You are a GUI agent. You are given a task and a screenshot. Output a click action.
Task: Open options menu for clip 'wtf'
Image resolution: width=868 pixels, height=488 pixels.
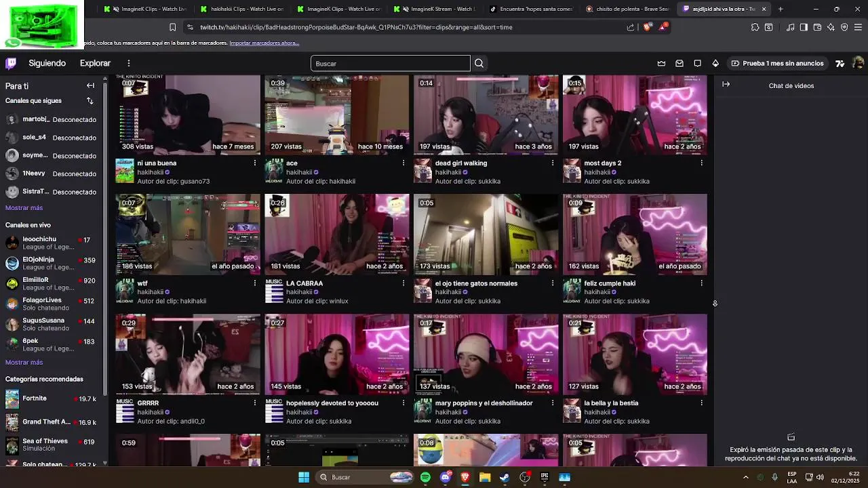point(255,283)
